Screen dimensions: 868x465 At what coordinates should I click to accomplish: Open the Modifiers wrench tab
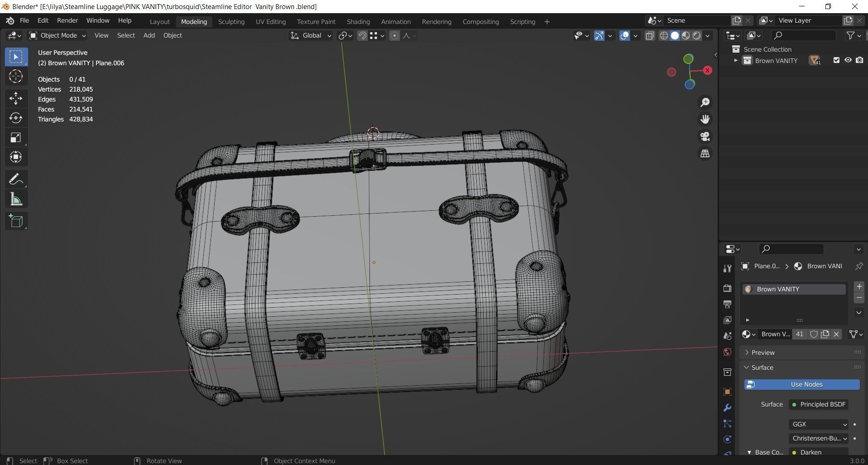click(727, 408)
